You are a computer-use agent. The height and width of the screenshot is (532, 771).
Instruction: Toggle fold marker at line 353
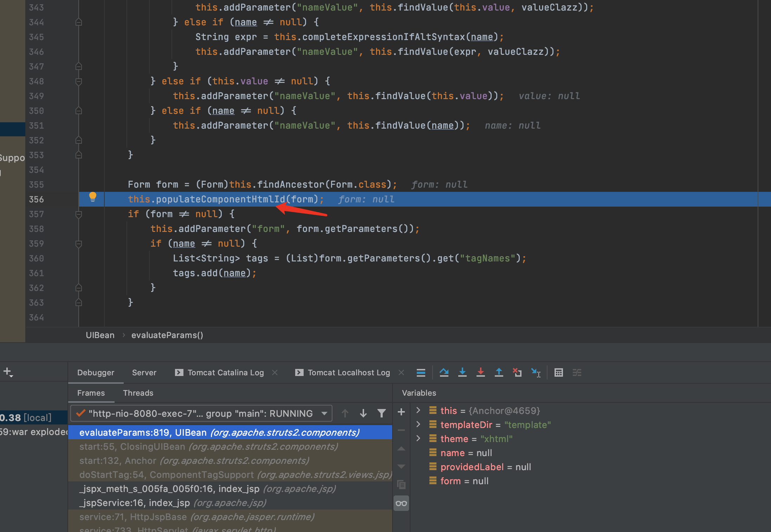coord(79,155)
